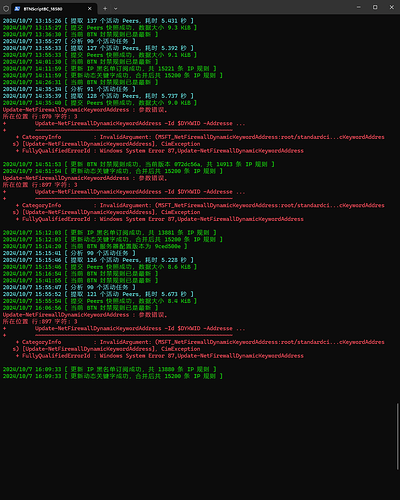Minimize the terminal window

tap(359, 7)
